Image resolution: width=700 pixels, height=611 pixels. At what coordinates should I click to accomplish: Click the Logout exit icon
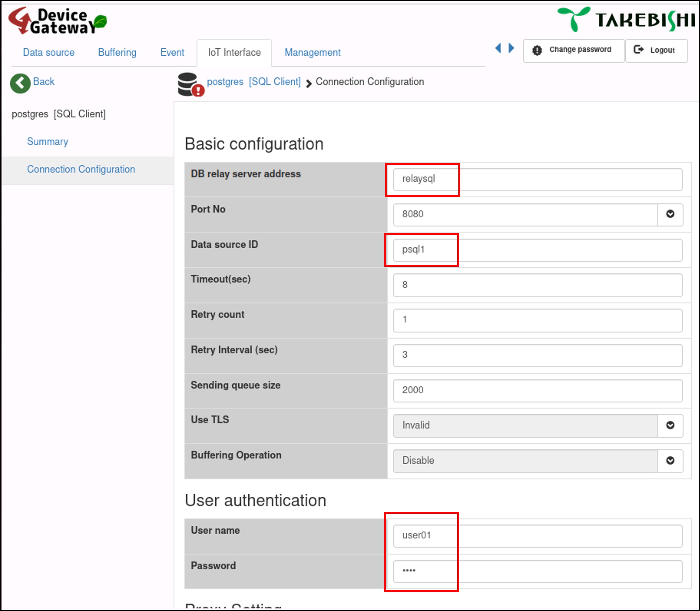coord(638,50)
